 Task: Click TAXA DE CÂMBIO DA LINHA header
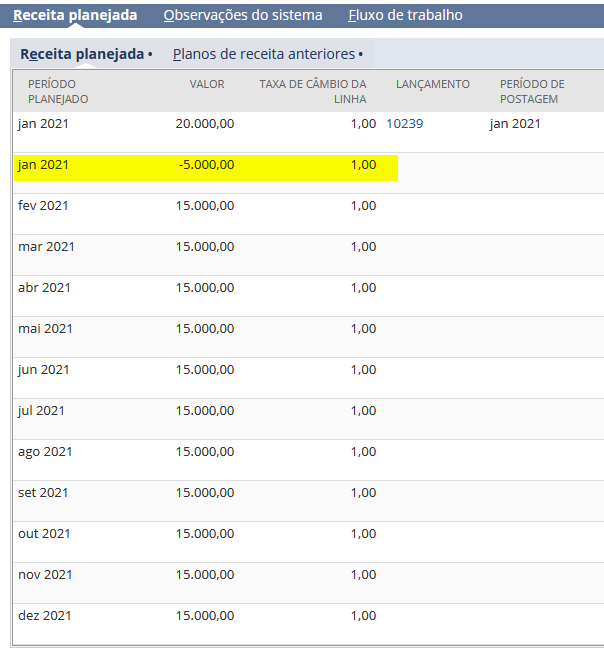(313, 92)
